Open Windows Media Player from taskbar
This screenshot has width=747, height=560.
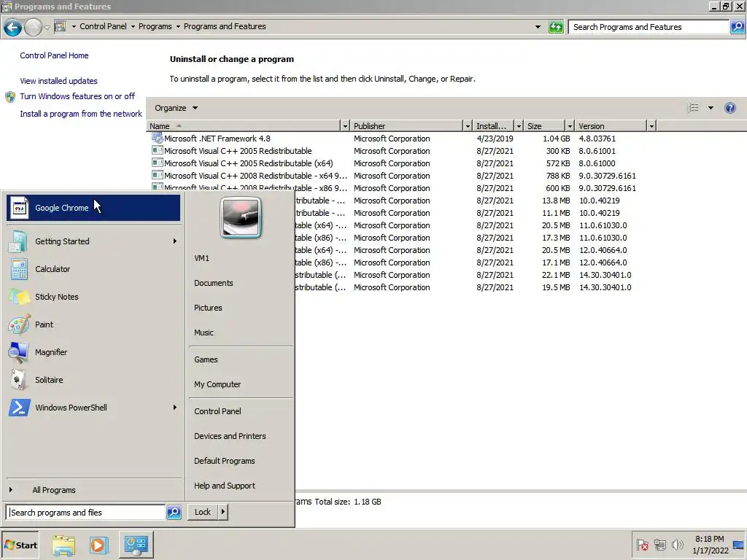pos(98,545)
